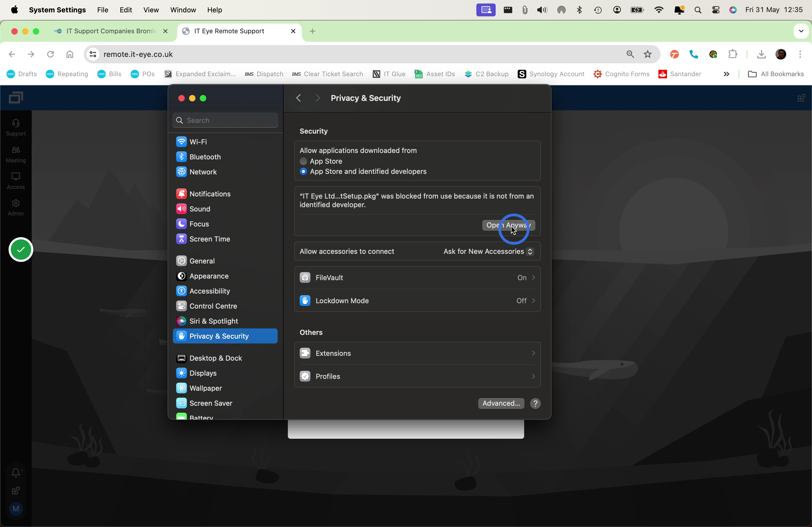Click the Support icon in web sidebar

click(16, 127)
